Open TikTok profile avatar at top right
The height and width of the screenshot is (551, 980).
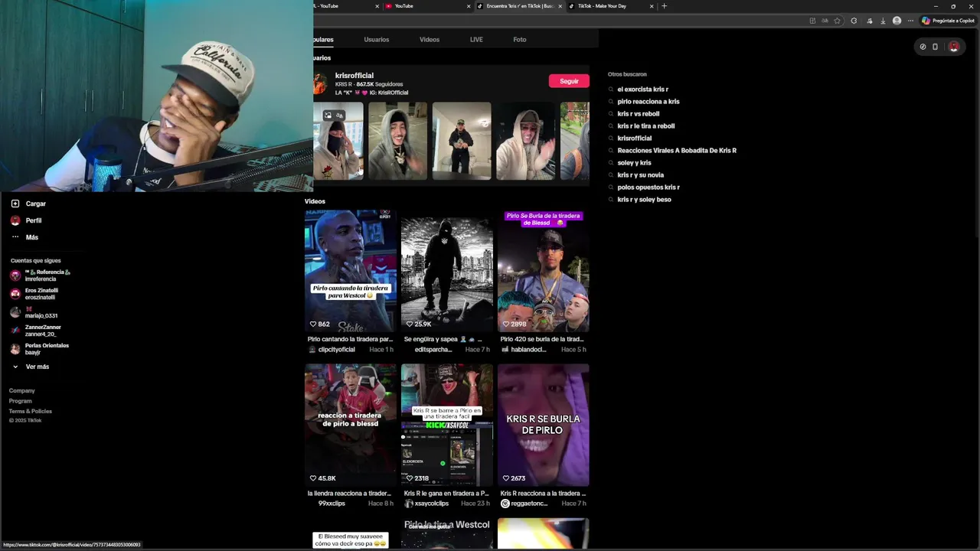[954, 47]
